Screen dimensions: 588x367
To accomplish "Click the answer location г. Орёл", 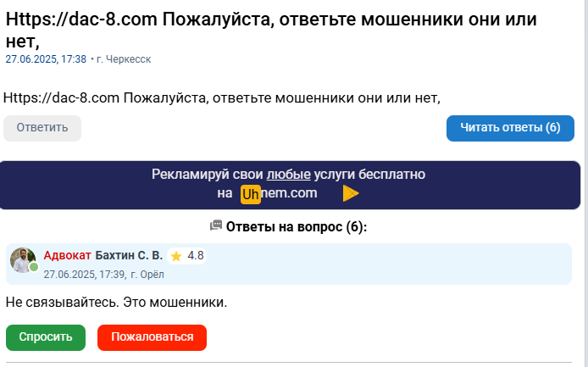I will pyautogui.click(x=147, y=274).
